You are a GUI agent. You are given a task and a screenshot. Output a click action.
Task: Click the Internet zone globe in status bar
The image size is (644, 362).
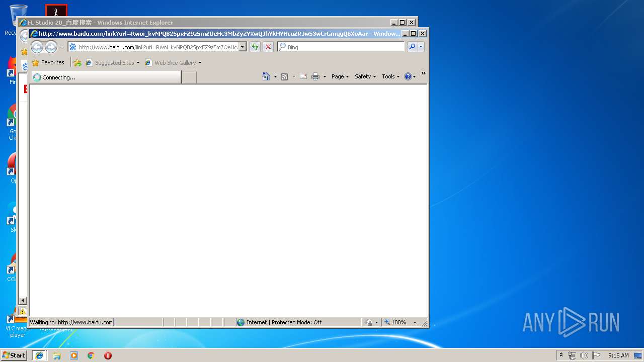pyautogui.click(x=240, y=322)
